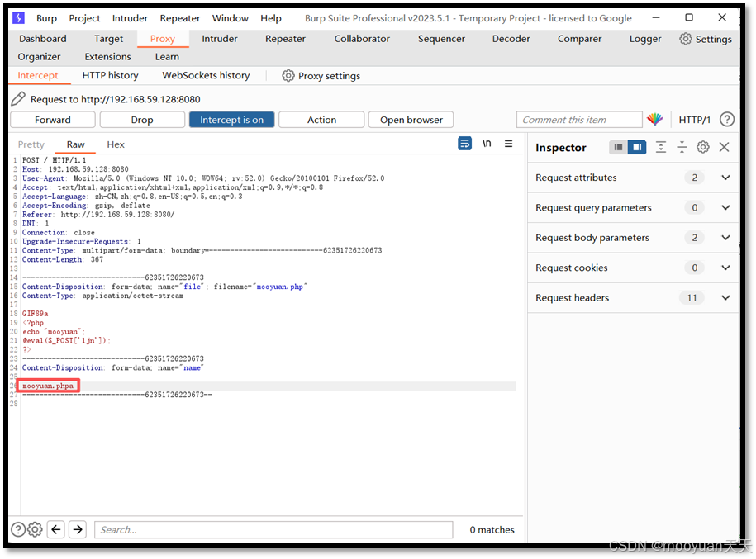Switch editor to Hex view
The width and height of the screenshot is (756, 559).
[x=116, y=144]
